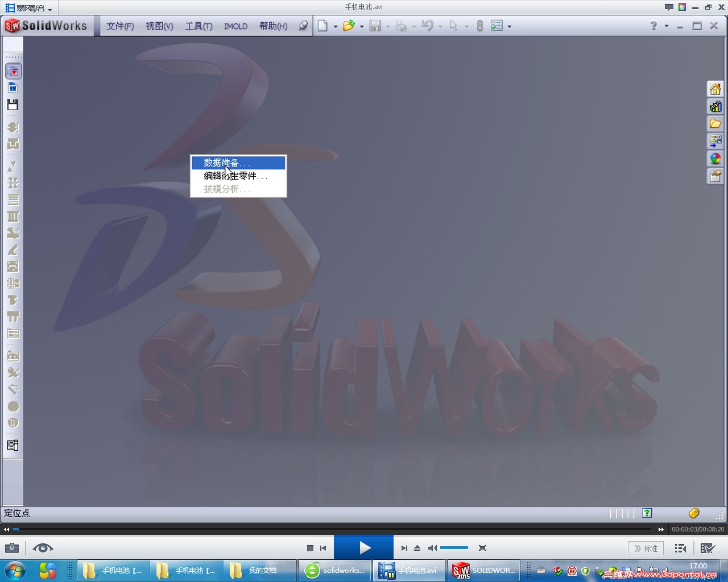Click the 标准 quality button
This screenshot has width=728, height=582.
click(x=646, y=548)
